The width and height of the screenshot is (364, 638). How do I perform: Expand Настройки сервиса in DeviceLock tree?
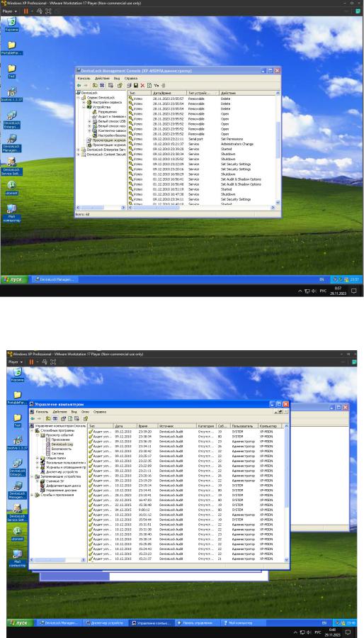(84, 103)
